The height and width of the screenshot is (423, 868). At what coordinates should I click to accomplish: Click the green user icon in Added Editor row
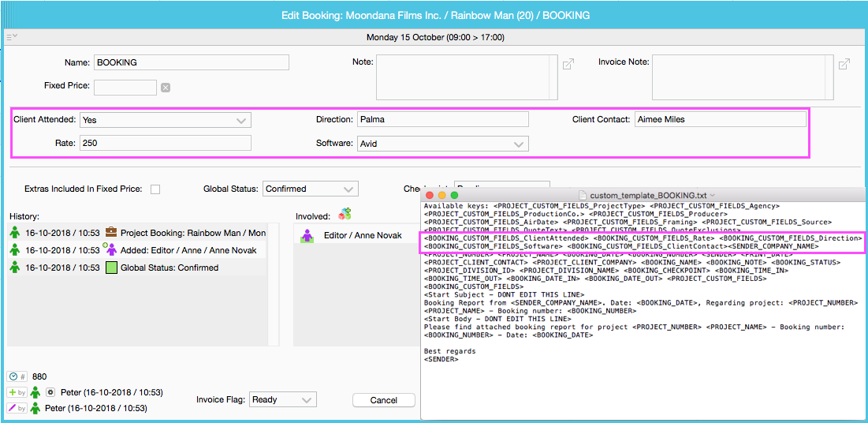(16, 250)
